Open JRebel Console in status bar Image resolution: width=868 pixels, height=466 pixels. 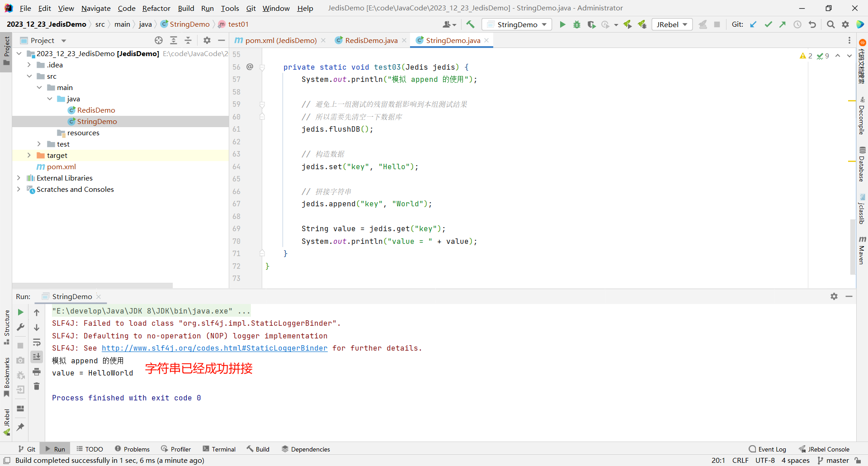click(824, 449)
